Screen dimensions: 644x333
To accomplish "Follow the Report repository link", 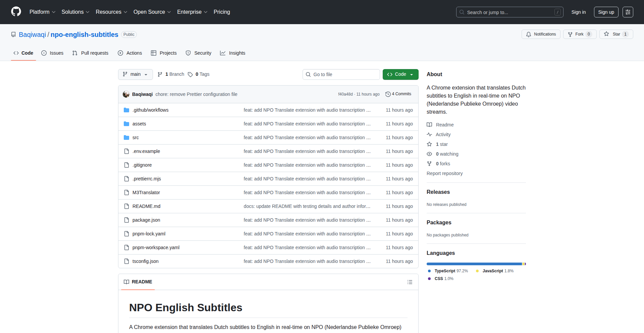I will pos(444,173).
